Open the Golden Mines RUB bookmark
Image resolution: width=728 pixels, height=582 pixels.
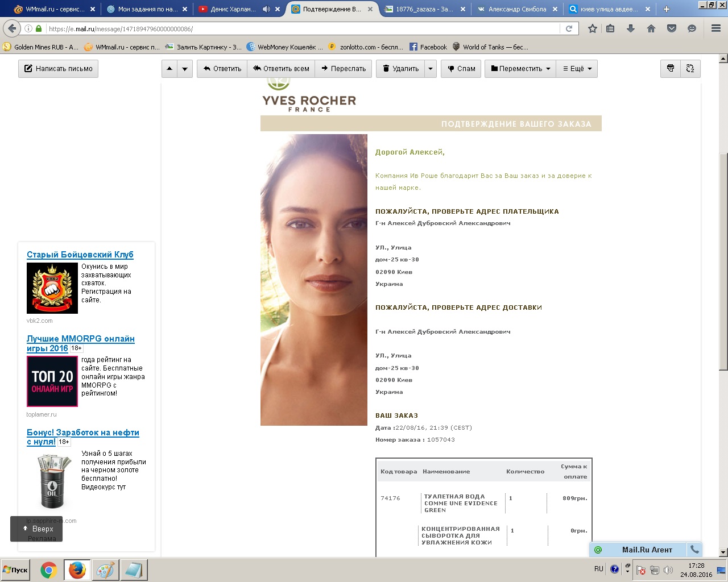tap(41, 47)
